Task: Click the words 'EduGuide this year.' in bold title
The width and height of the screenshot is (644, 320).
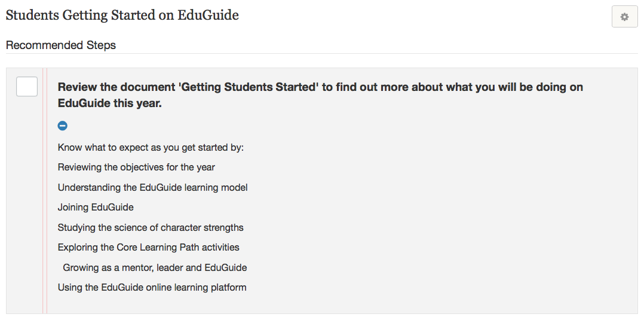Action: (x=110, y=103)
